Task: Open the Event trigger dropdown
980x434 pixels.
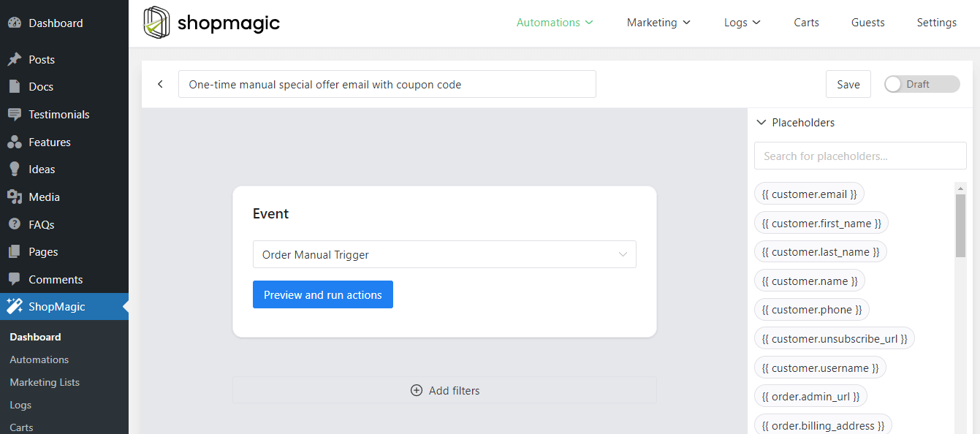Action: point(444,254)
